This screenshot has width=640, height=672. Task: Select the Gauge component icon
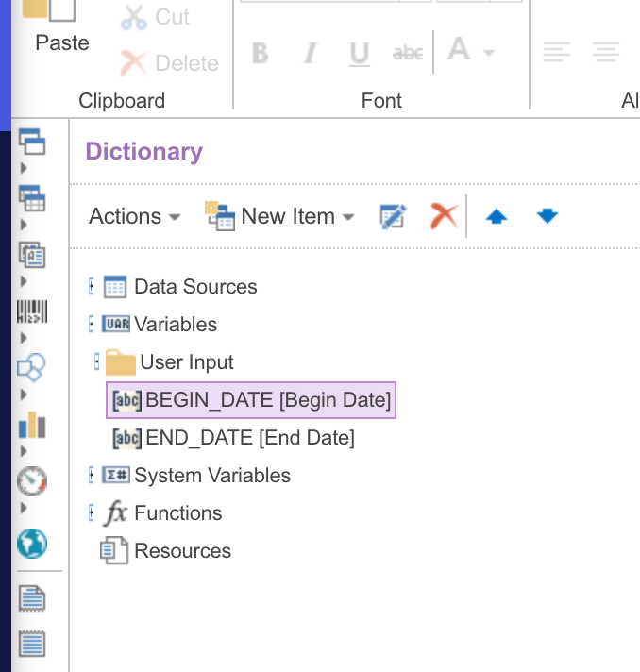click(x=32, y=482)
